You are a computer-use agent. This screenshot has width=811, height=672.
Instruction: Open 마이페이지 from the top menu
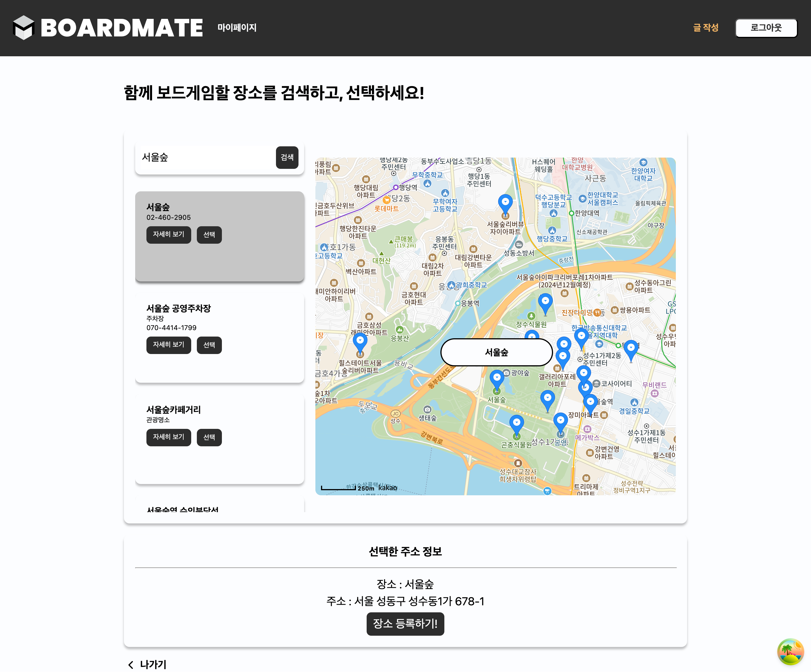click(236, 27)
